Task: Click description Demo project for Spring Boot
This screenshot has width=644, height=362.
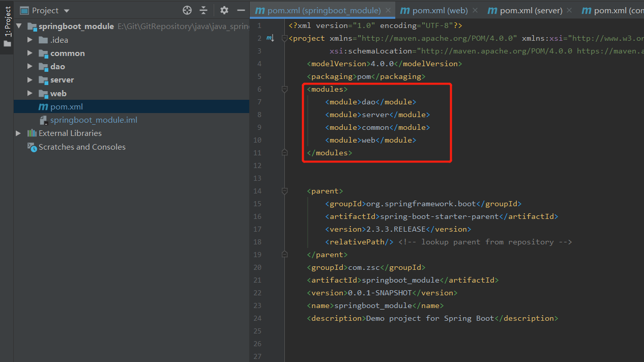Action: coord(432,318)
